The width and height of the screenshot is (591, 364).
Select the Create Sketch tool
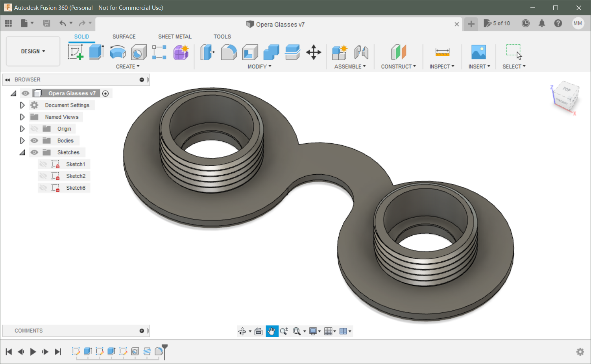75,52
